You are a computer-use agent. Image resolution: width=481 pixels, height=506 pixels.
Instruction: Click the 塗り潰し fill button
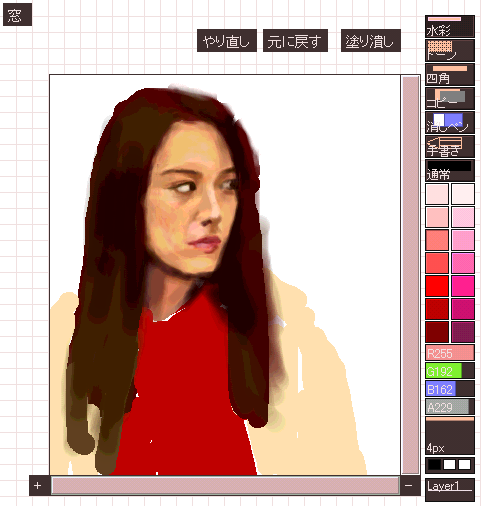pyautogui.click(x=371, y=41)
